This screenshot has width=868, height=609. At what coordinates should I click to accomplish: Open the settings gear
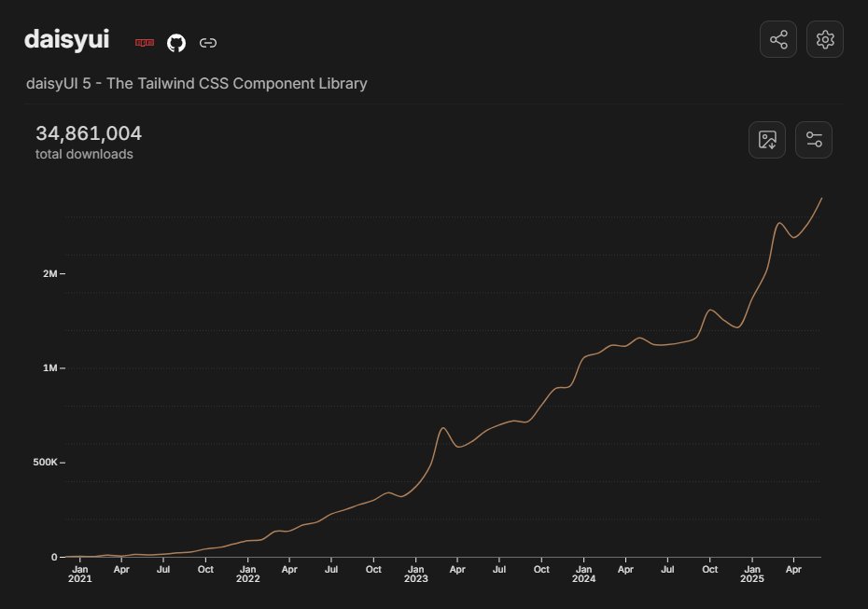(x=825, y=39)
